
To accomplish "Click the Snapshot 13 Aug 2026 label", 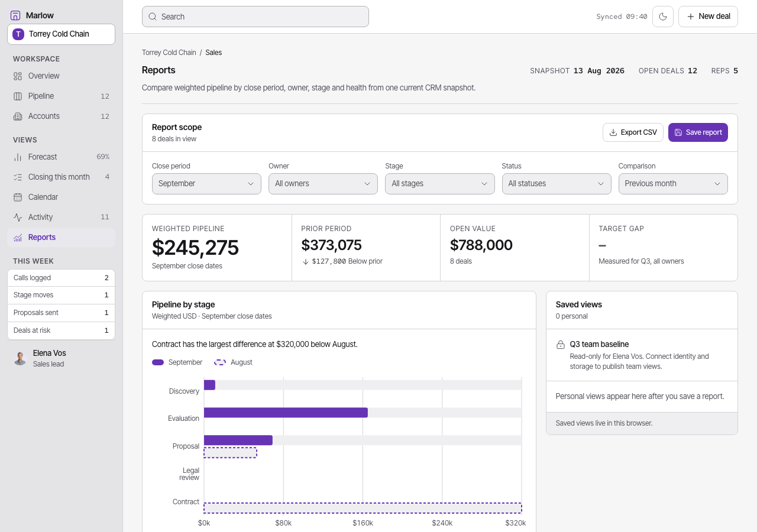I will 577,71.
